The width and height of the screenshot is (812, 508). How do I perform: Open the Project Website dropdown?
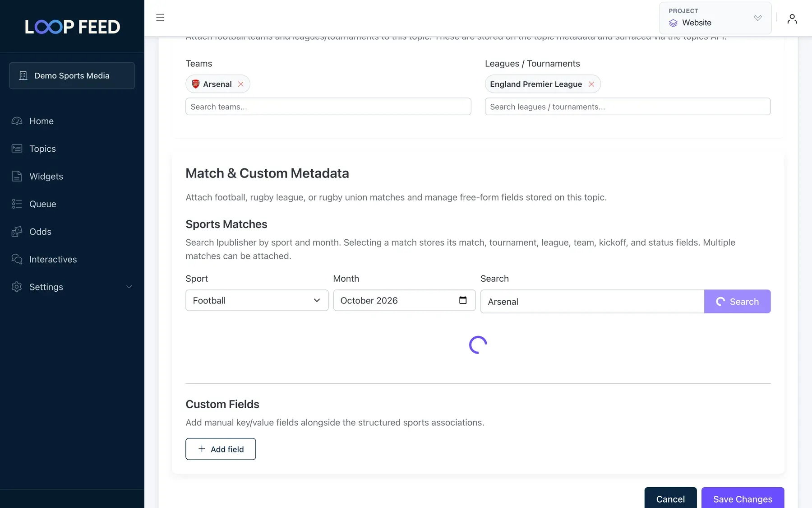click(715, 18)
